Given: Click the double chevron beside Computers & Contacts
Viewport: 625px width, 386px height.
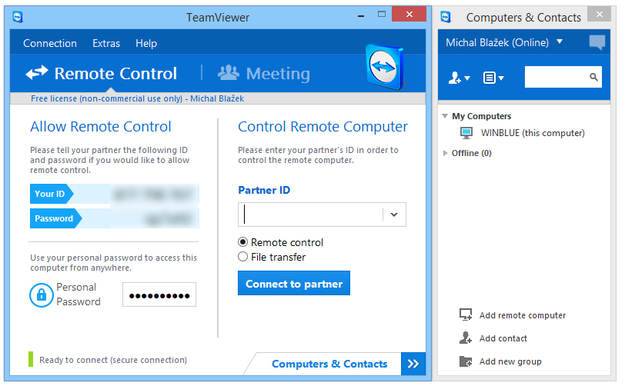Looking at the screenshot, I should [413, 364].
